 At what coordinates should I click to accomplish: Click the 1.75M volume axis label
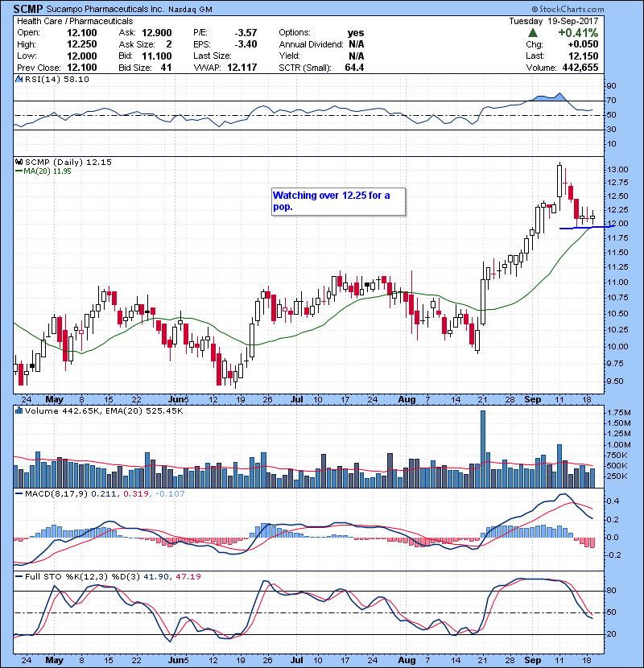(619, 412)
